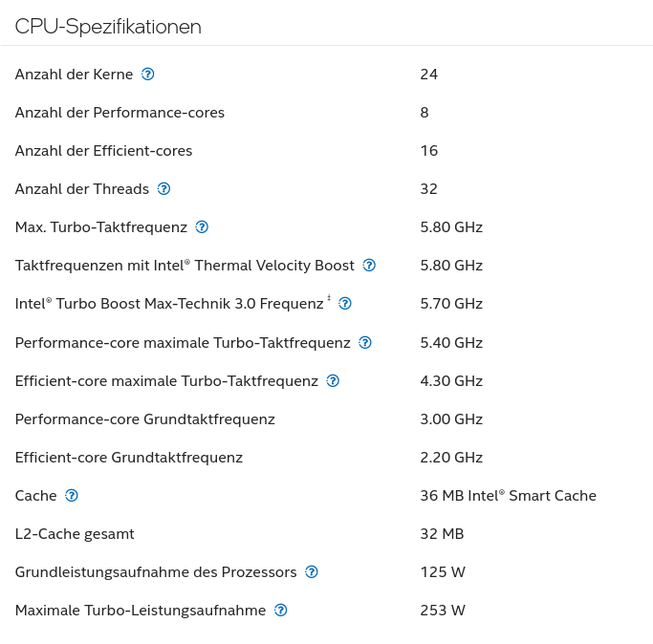Click the CPU-Spezifikationen heading
Viewport: 653px width, 644px height.
coord(108,27)
